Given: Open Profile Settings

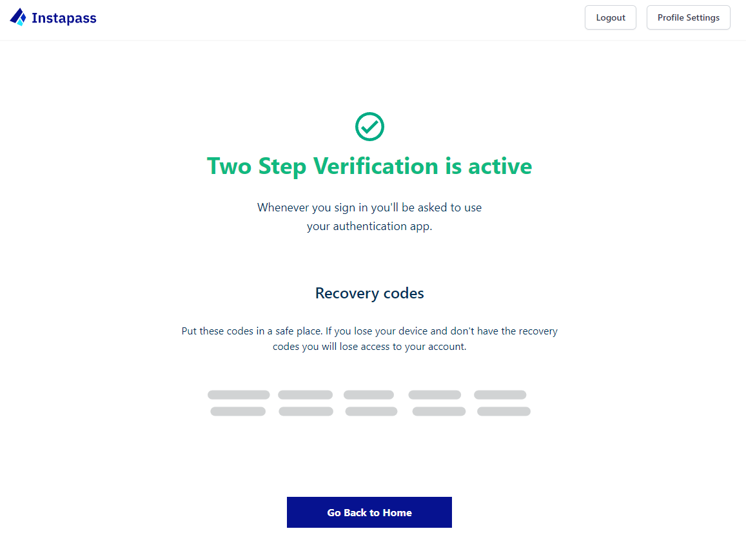Looking at the screenshot, I should pos(688,17).
